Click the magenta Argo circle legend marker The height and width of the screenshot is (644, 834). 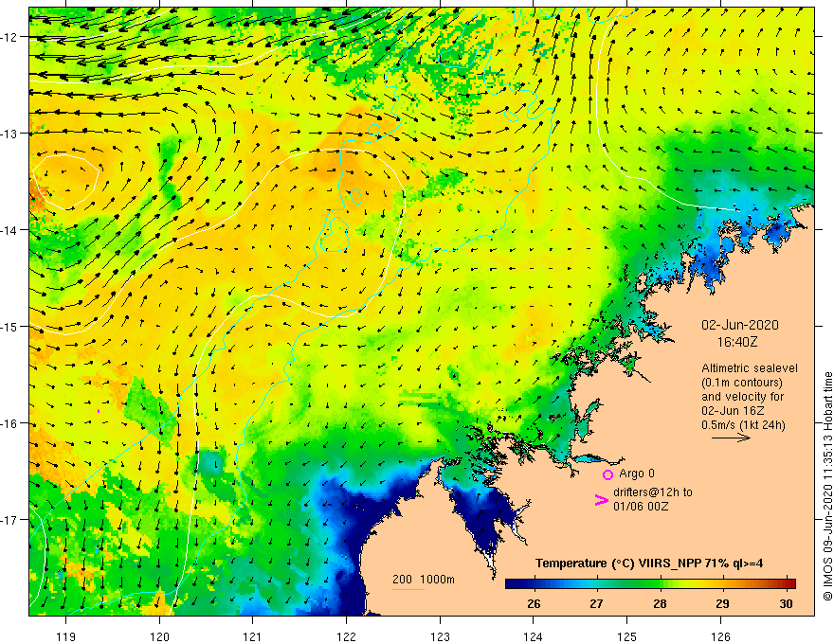pos(607,474)
